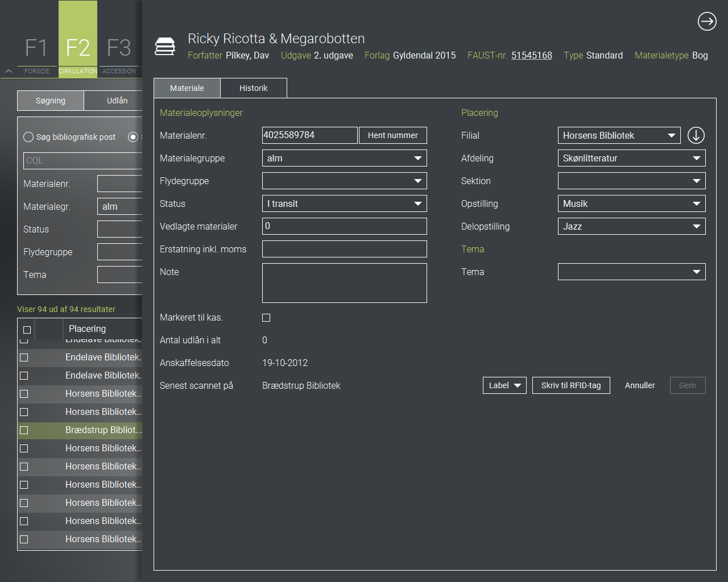728x582 pixels.
Task: Open the Label dropdown button
Action: pos(504,385)
